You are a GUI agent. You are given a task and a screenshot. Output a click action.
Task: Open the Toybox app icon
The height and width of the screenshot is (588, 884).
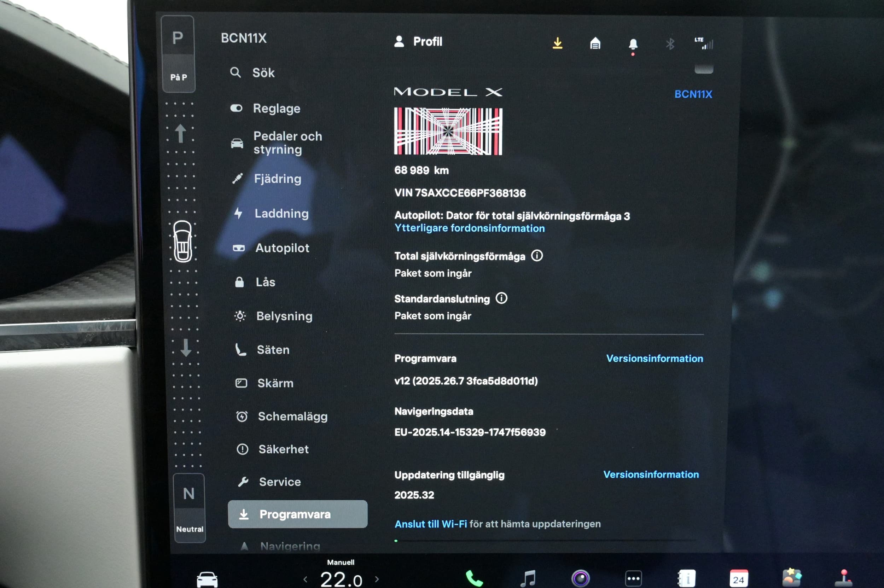(x=792, y=577)
